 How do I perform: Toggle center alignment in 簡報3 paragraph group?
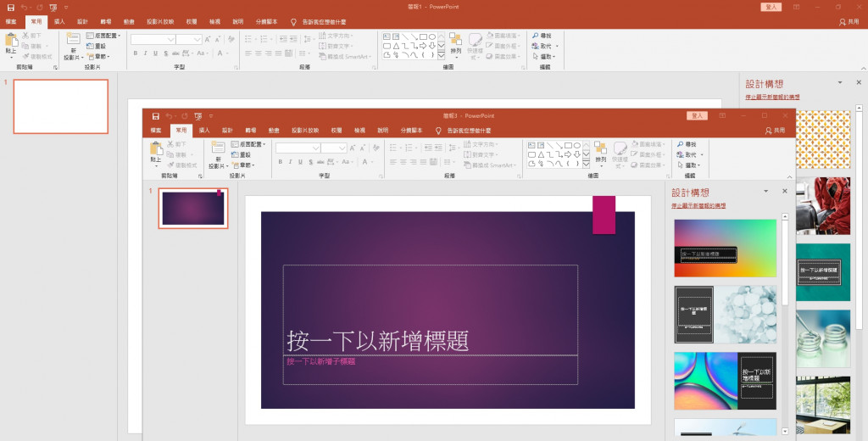(x=403, y=162)
